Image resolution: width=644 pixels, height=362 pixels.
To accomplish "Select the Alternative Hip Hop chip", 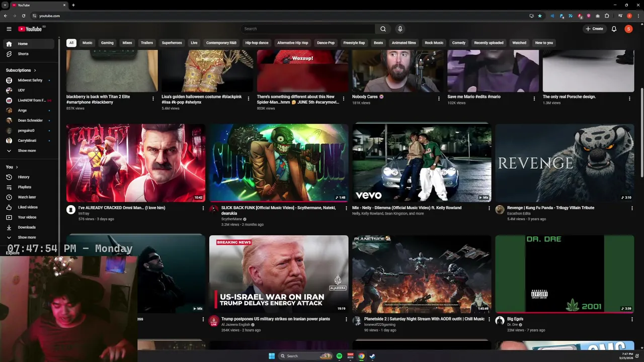I will coord(293,43).
